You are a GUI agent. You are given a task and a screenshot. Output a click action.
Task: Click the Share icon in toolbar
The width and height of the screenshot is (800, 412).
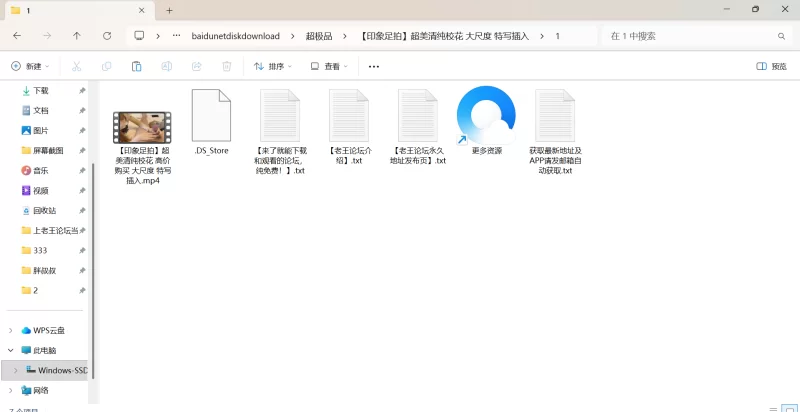tap(196, 66)
